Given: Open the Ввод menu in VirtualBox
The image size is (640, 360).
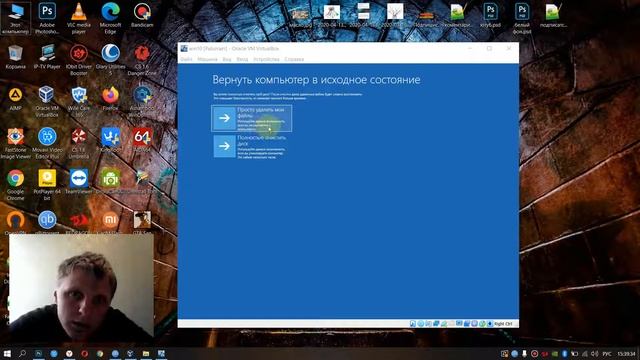Looking at the screenshot, I should [242, 59].
